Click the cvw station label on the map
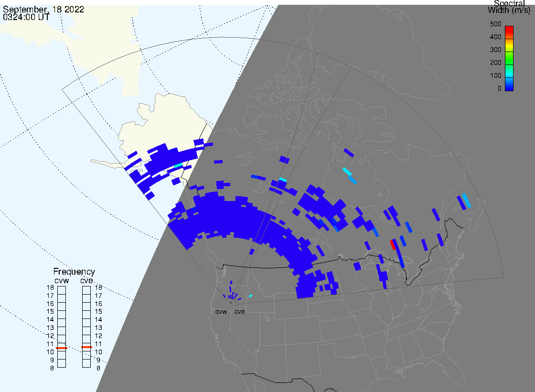 click(x=221, y=312)
